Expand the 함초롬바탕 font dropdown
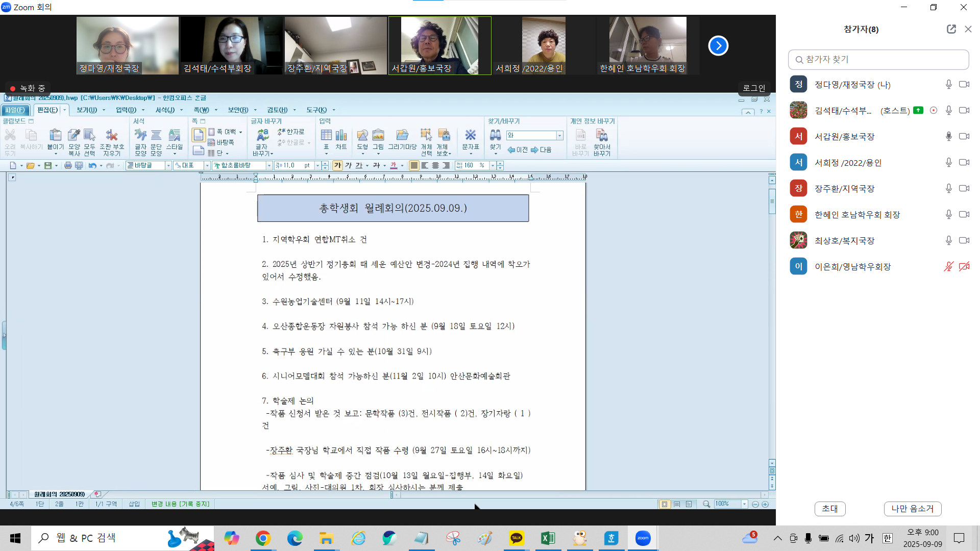The width and height of the screenshot is (980, 551). tap(269, 165)
